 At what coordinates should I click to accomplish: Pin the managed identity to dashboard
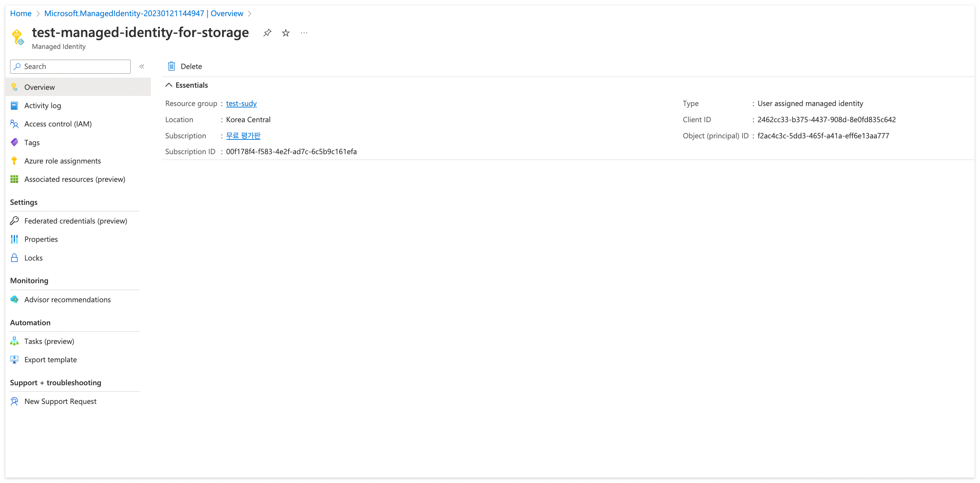(267, 33)
